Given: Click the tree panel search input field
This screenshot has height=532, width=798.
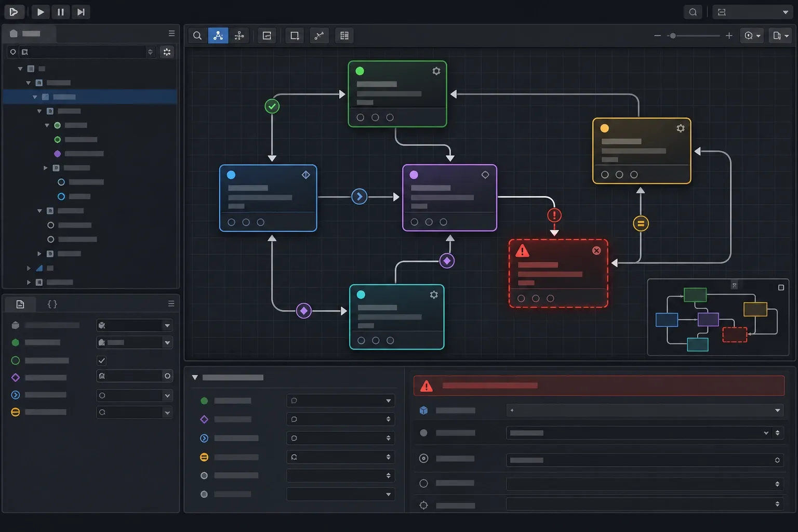Looking at the screenshot, I should coord(87,52).
